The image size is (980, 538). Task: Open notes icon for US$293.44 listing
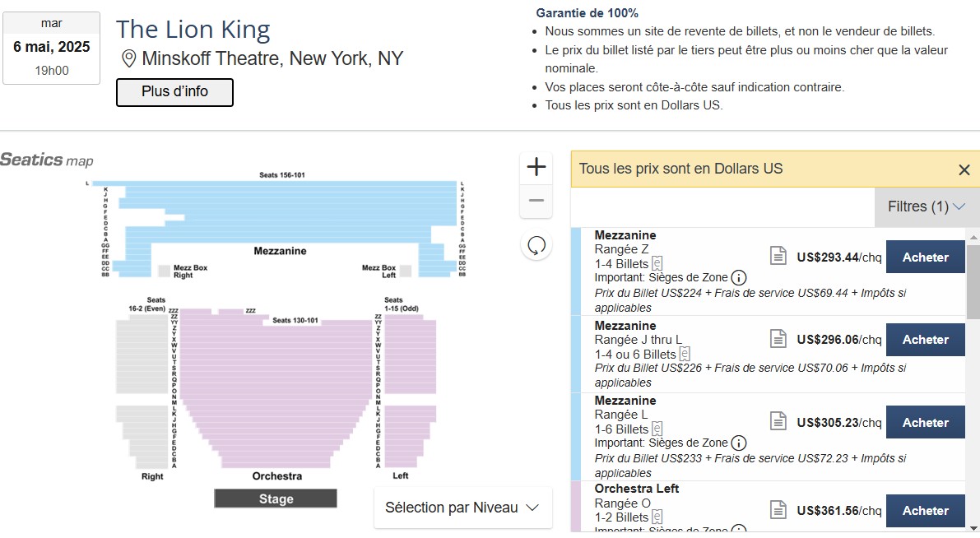pos(778,256)
